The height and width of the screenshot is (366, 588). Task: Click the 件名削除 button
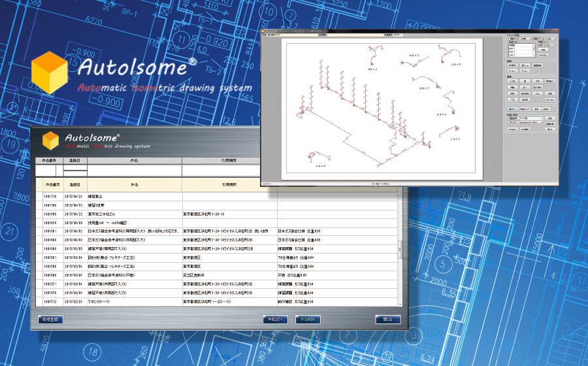(x=308, y=320)
